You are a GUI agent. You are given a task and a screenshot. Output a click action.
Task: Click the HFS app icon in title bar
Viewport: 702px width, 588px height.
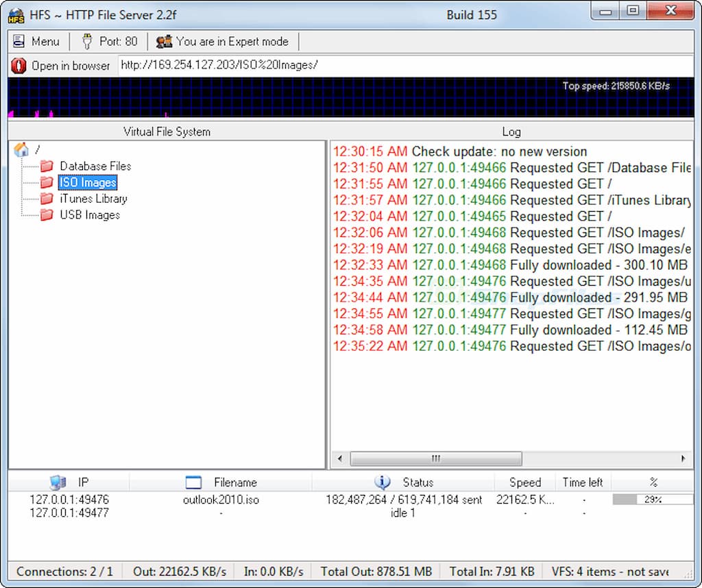[x=16, y=15]
